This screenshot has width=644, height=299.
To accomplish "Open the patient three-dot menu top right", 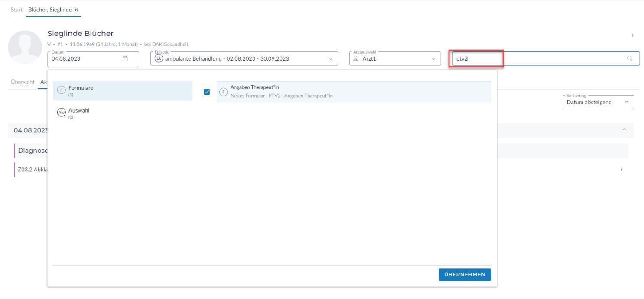I will pyautogui.click(x=632, y=35).
